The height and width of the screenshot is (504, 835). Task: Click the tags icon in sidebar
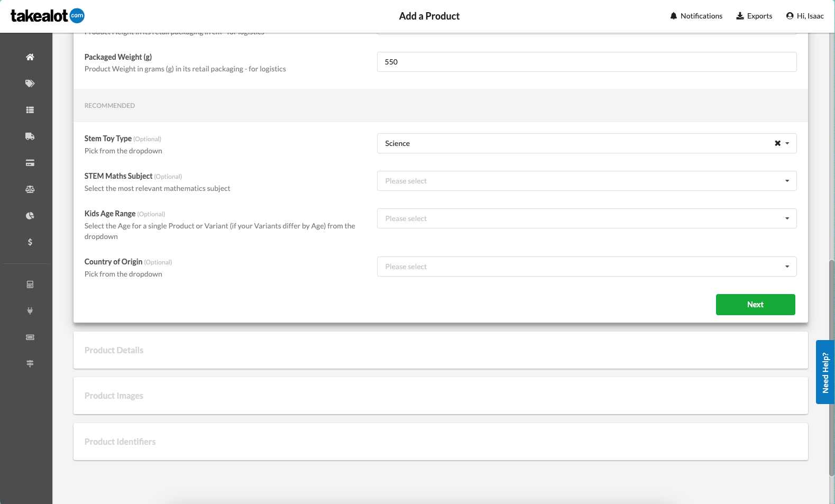[30, 84]
